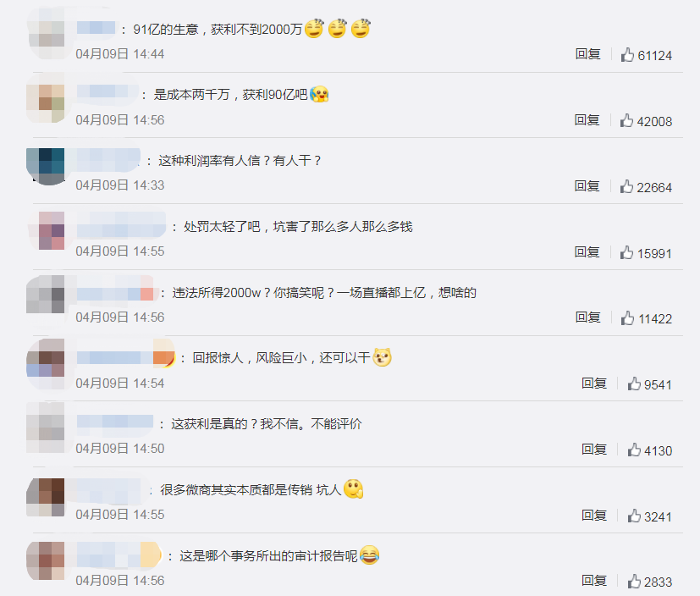Viewport: 700px width, 596px height.
Task: Like the comment showing 22664 likes
Action: 626,186
